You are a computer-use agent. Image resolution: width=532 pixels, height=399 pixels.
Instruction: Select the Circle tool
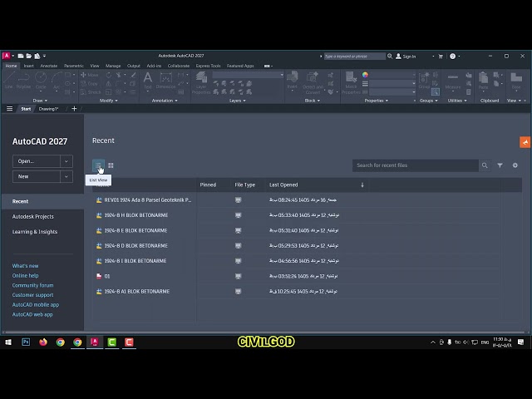41,81
